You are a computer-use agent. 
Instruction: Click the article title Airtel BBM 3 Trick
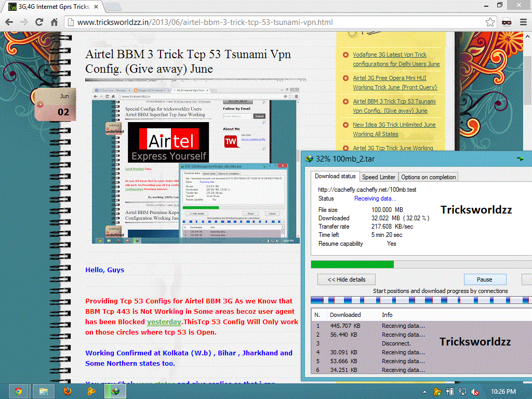click(x=188, y=61)
